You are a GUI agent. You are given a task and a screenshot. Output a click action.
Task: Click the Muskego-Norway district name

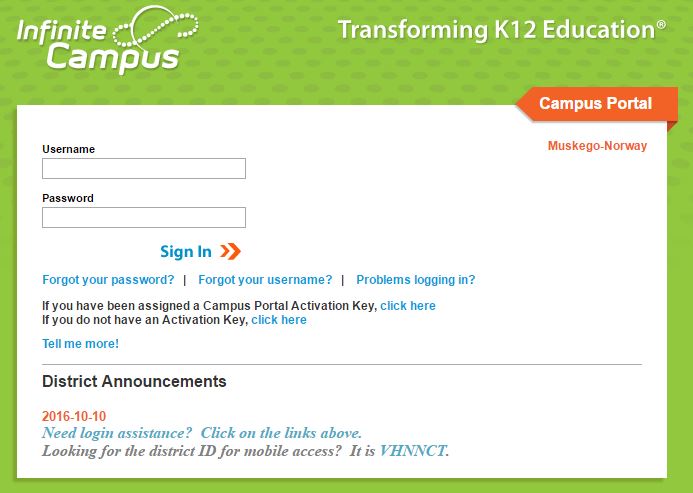[597, 146]
